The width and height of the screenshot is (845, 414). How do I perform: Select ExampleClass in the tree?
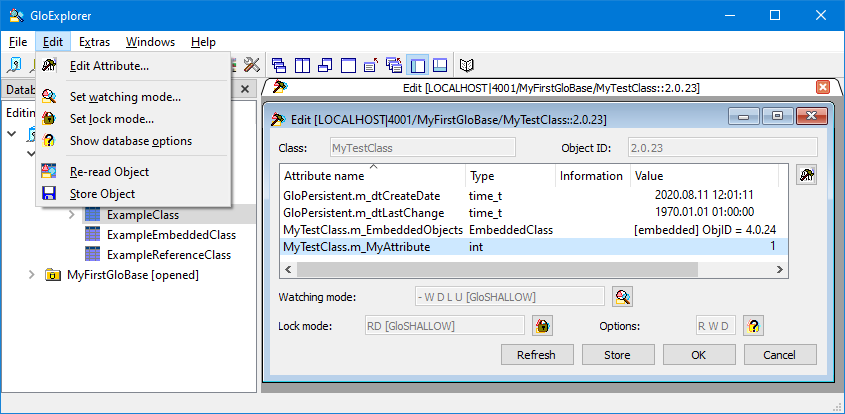click(x=143, y=215)
